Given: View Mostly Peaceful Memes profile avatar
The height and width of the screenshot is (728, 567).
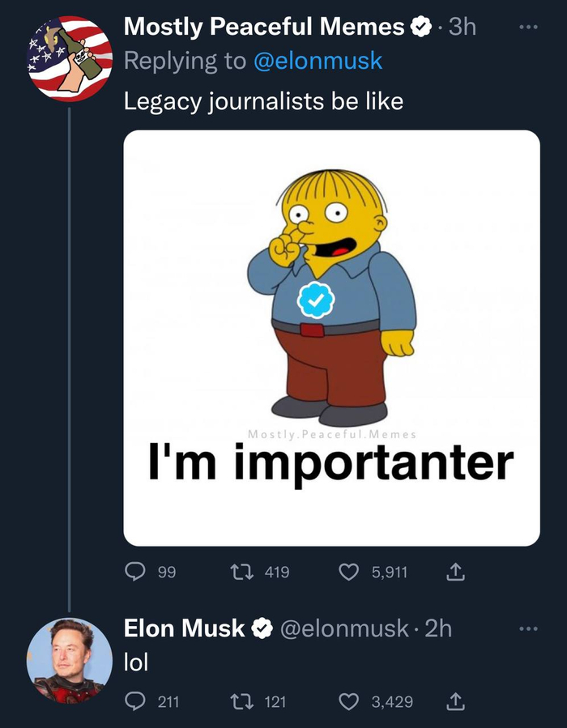Looking at the screenshot, I should click(x=70, y=58).
